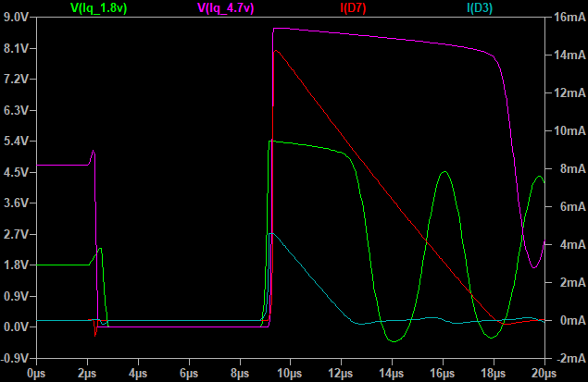This screenshot has width=588, height=382.
Task: Click the 5.4V left axis label
Action: point(16,142)
